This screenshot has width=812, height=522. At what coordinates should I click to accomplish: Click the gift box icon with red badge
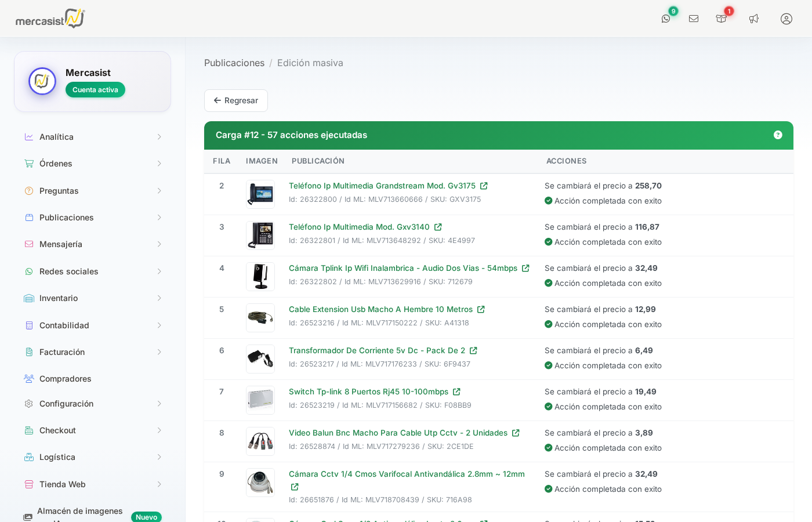point(722,19)
